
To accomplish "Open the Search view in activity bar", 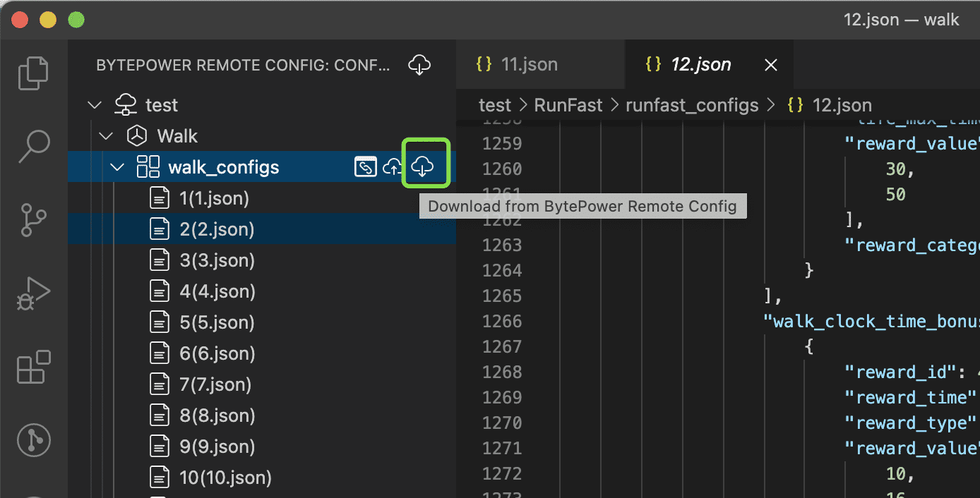I will (33, 146).
